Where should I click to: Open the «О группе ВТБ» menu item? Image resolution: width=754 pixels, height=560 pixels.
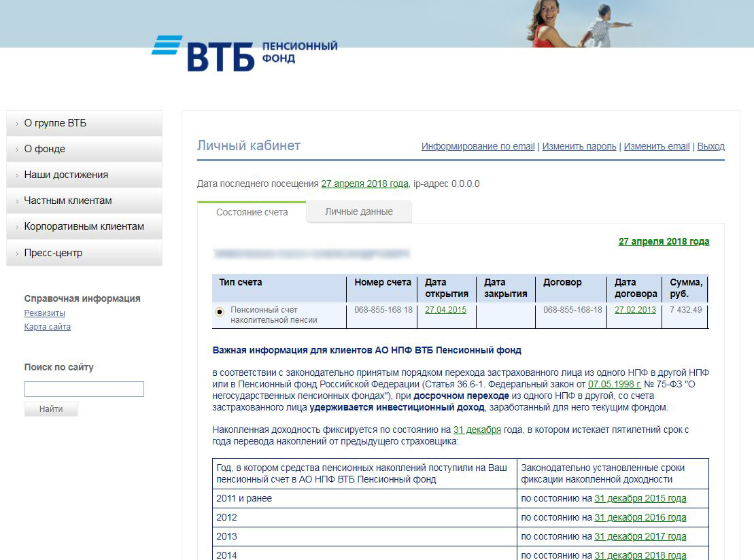click(x=84, y=123)
